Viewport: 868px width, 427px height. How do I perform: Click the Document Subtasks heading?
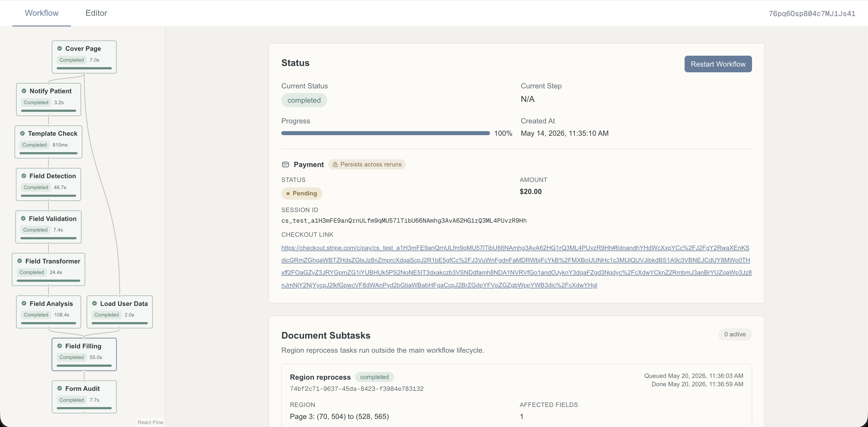tap(326, 335)
